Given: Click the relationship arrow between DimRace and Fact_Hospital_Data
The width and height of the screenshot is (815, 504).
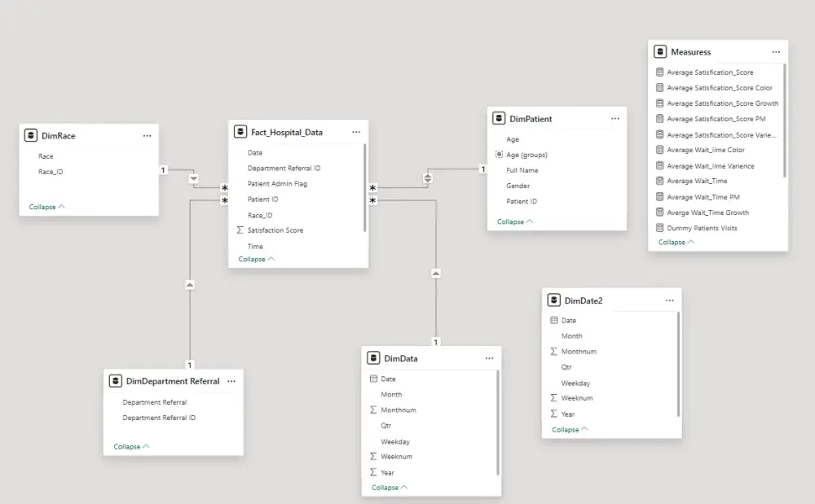Looking at the screenshot, I should (194, 177).
